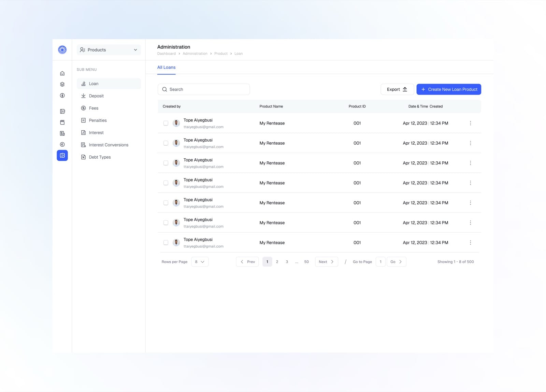Jump to page 3 in pagination
This screenshot has width=546, height=392.
tap(287, 262)
